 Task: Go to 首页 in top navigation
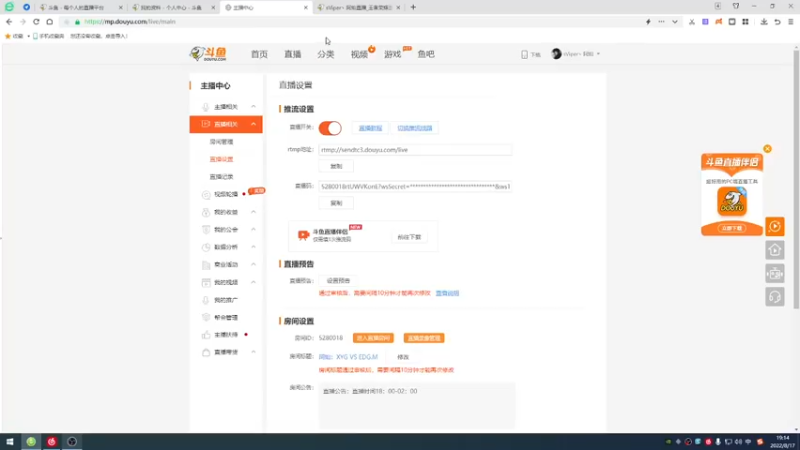259,54
